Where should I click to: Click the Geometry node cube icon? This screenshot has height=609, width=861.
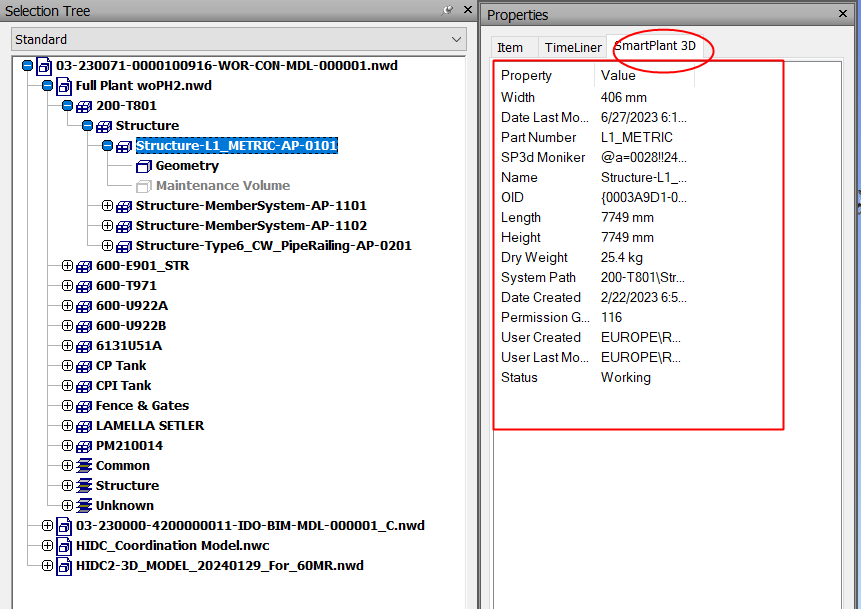click(143, 166)
